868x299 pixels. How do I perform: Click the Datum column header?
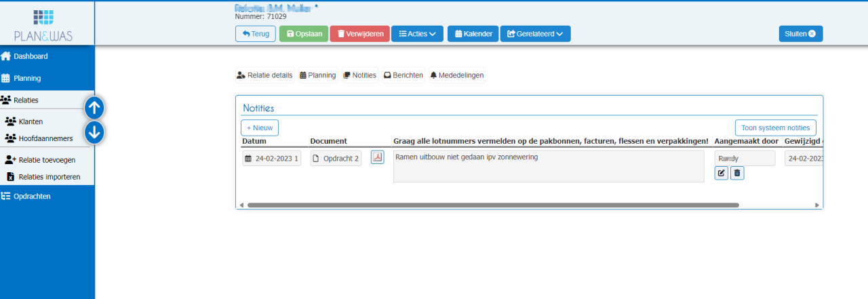coord(254,141)
